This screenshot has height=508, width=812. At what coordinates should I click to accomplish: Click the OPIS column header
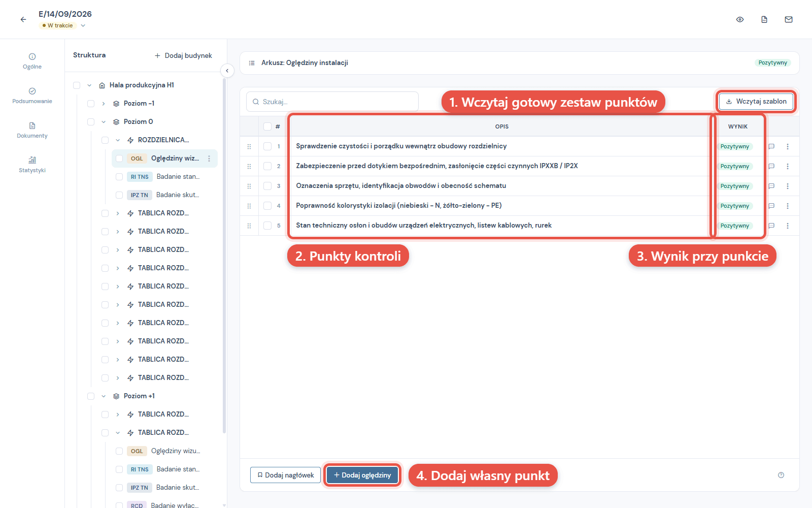pyautogui.click(x=502, y=126)
